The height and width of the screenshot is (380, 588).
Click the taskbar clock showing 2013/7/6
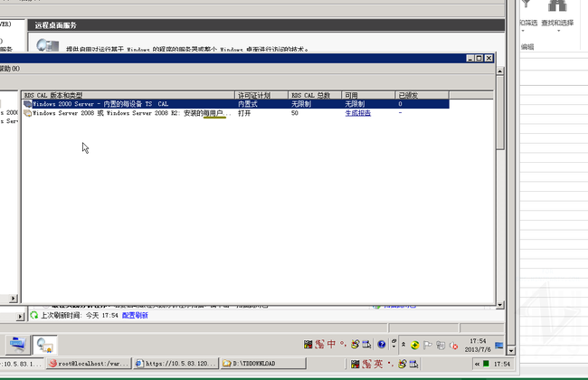[x=478, y=345]
